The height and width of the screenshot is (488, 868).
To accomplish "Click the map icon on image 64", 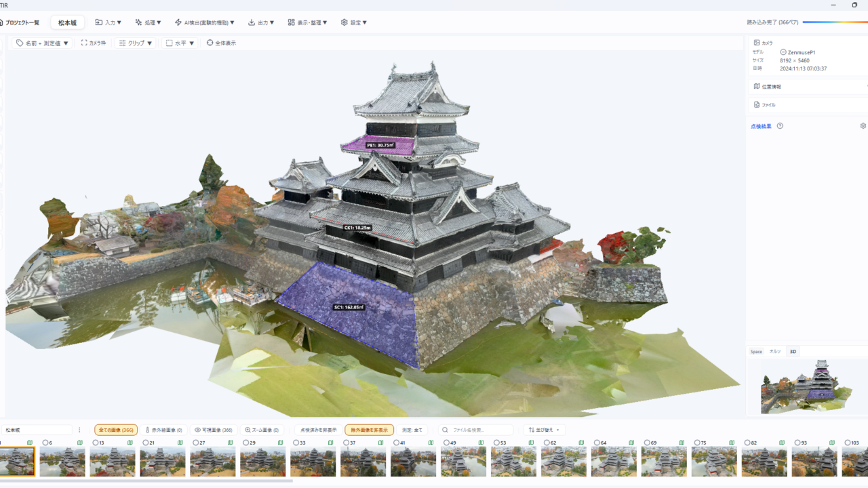I will pos(632,443).
